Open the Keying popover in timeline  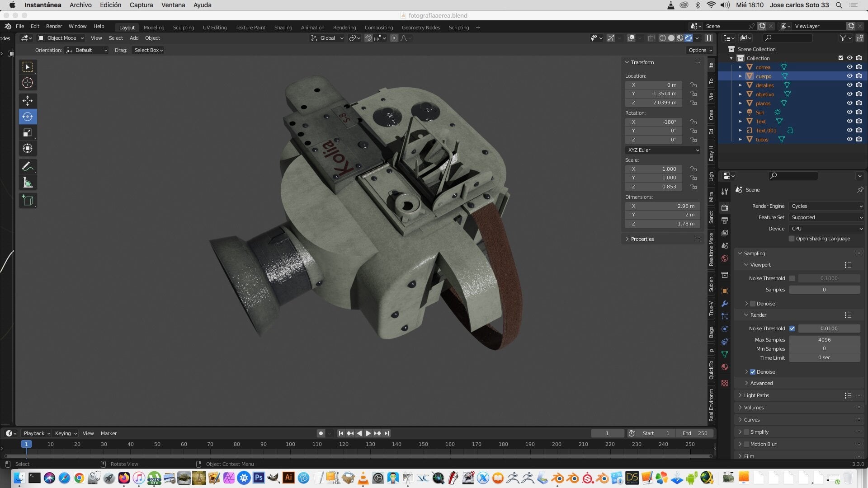(66, 433)
